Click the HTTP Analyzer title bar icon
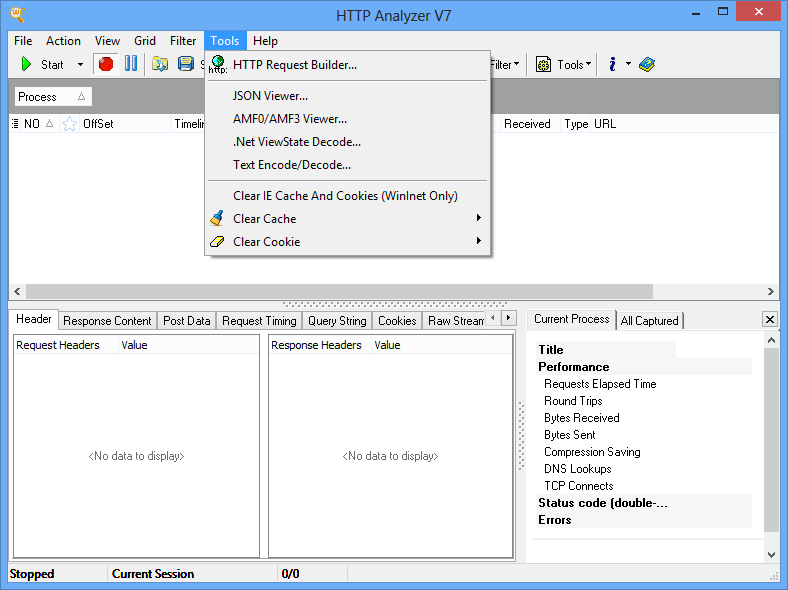The width and height of the screenshot is (788, 590). pyautogui.click(x=18, y=14)
